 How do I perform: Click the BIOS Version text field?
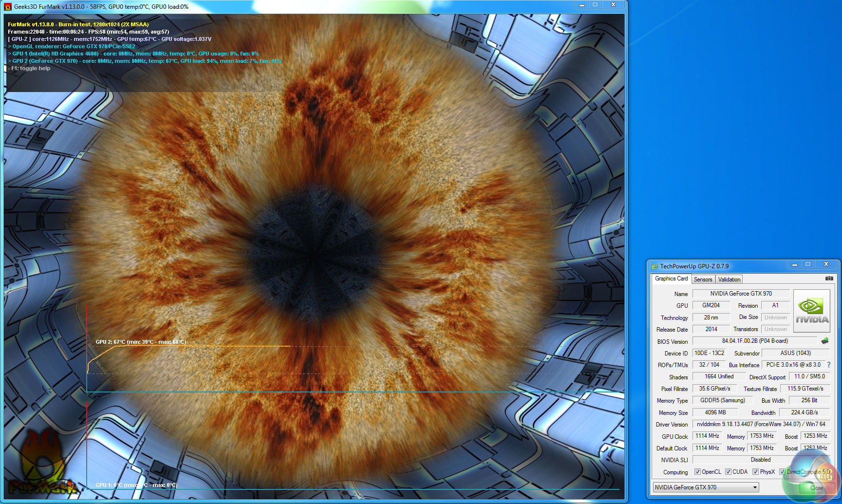(x=754, y=341)
